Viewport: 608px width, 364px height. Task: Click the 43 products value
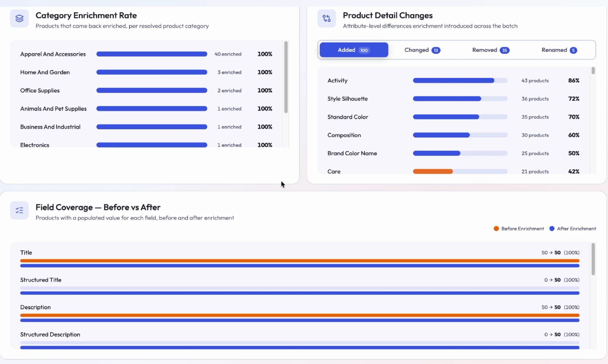(535, 81)
